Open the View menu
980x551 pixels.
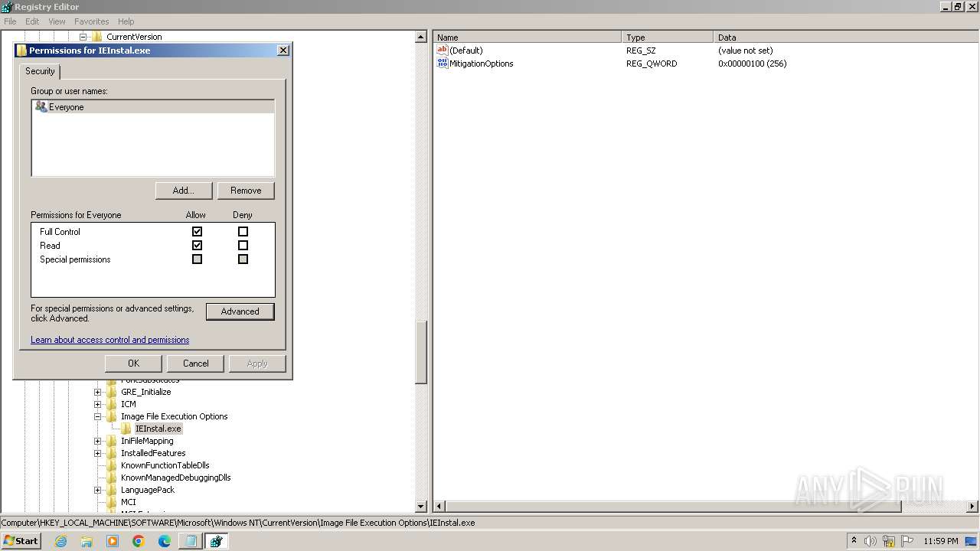pyautogui.click(x=57, y=21)
